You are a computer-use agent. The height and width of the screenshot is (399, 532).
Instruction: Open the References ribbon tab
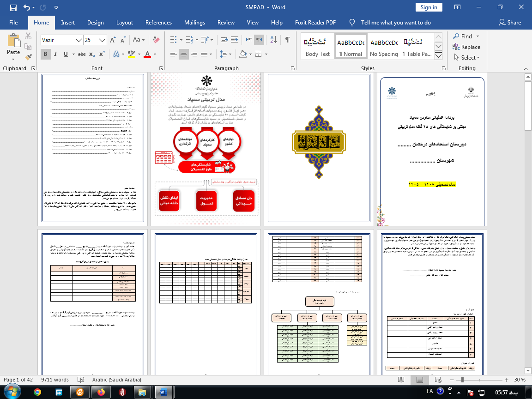[x=158, y=22]
